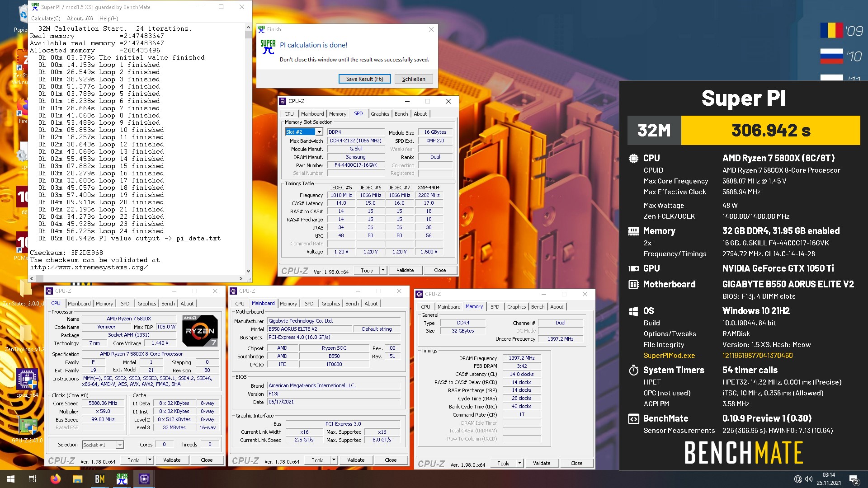Click the Super PI title bar icon

(x=35, y=7)
